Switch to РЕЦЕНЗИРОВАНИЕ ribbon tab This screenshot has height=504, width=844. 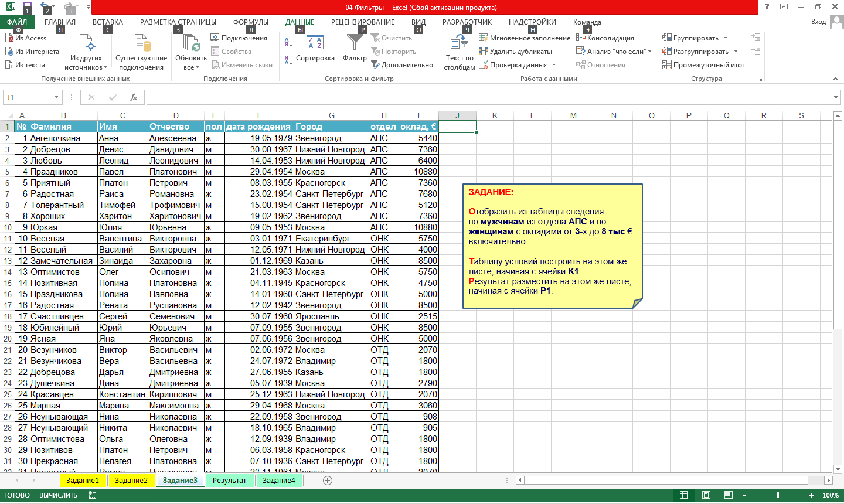[x=363, y=22]
